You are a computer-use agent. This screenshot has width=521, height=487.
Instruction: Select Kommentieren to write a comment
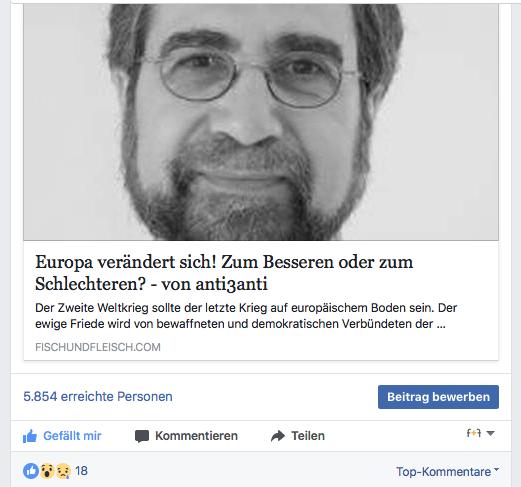click(196, 436)
